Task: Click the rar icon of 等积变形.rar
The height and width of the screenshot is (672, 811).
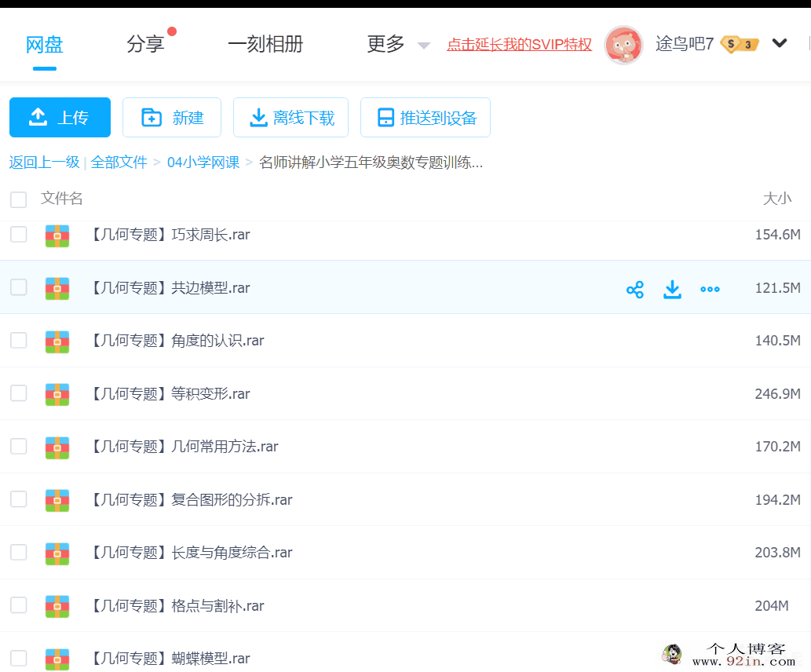Action: (x=57, y=395)
